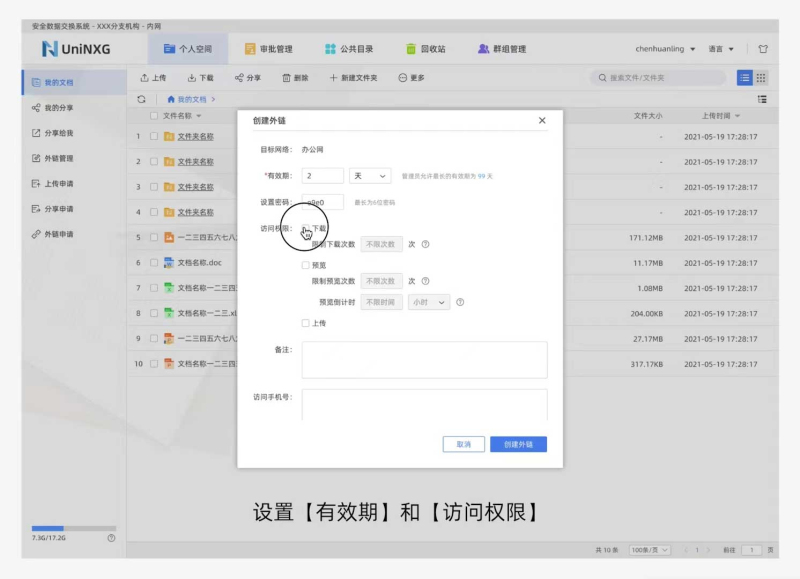The height and width of the screenshot is (579, 800).
Task: Click the 备注 text area
Action: coord(424,359)
